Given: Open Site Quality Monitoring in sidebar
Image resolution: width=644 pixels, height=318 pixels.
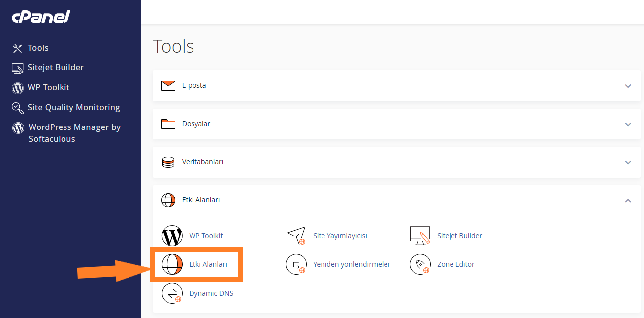Looking at the screenshot, I should (74, 108).
